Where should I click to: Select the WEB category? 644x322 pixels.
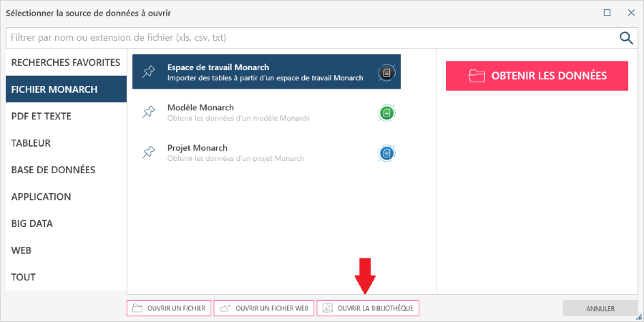(66, 250)
